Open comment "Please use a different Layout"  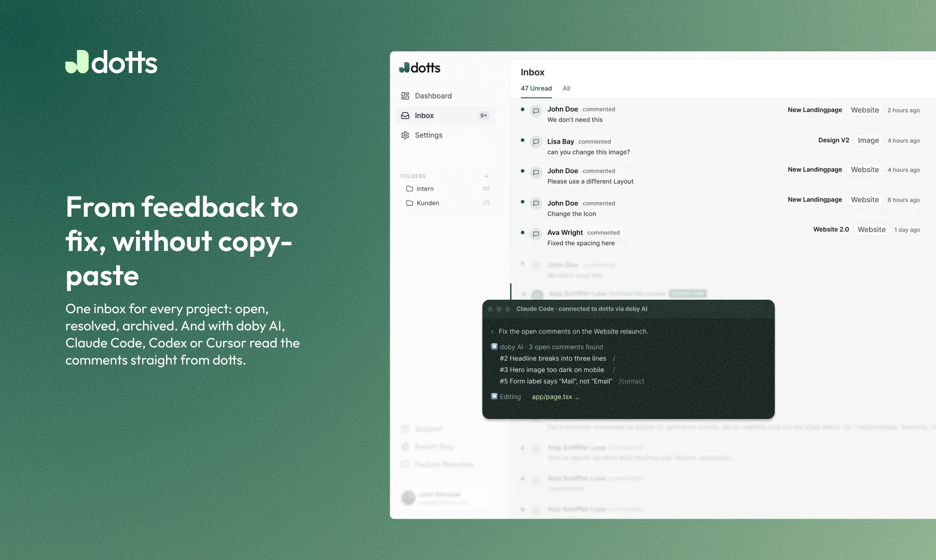tap(590, 181)
